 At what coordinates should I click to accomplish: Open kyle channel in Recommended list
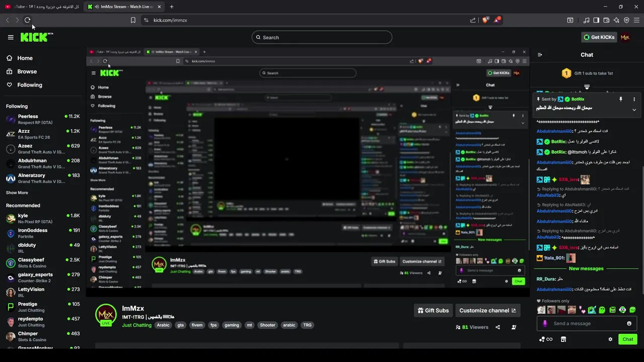tap(42, 218)
